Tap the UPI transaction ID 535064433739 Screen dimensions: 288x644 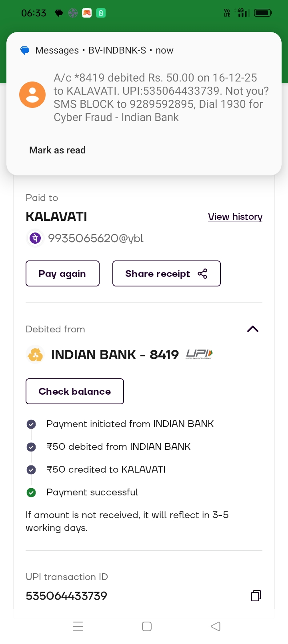pos(66,596)
